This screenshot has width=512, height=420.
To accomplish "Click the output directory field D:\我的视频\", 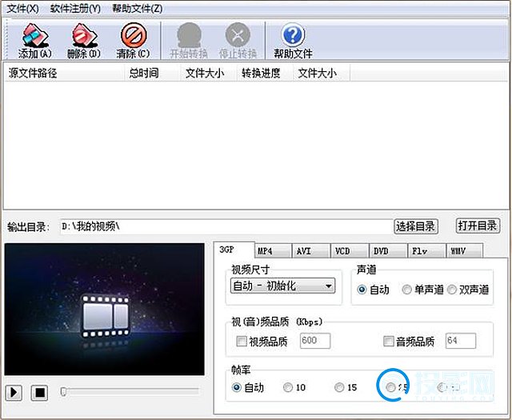I will (x=226, y=226).
